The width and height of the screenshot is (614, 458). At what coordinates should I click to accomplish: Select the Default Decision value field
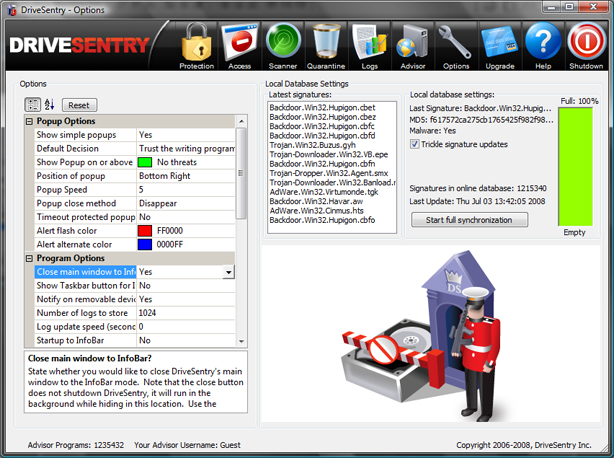(x=186, y=148)
